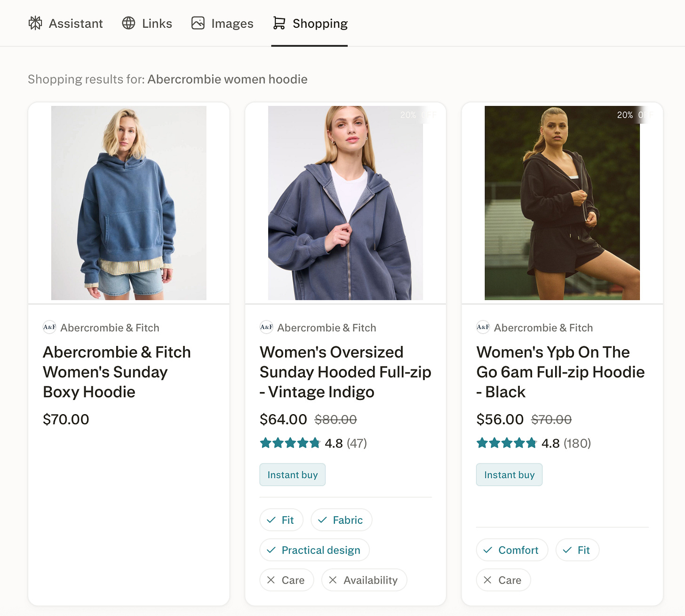Click Instant buy on Ypb Black hoodie
Viewport: 685px width, 616px height.
coord(510,475)
